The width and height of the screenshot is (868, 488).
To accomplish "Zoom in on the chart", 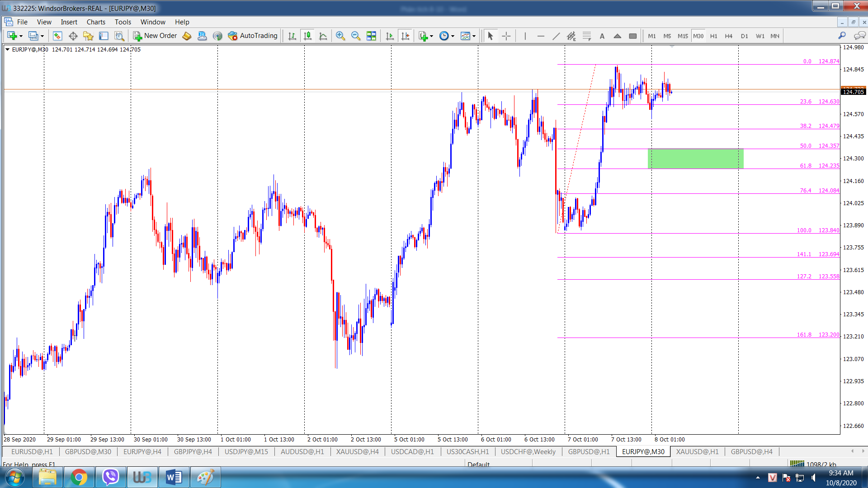I will (x=340, y=36).
